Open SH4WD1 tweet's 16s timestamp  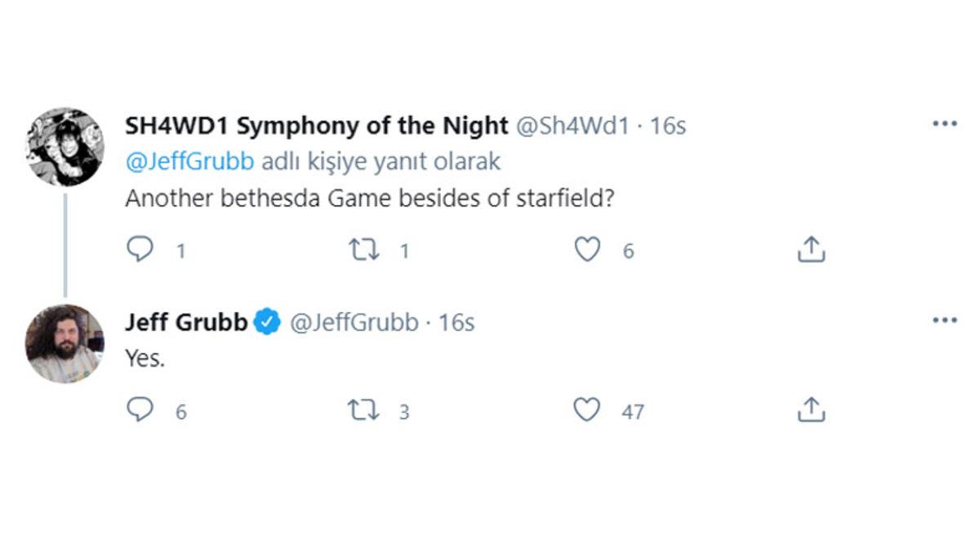(667, 126)
